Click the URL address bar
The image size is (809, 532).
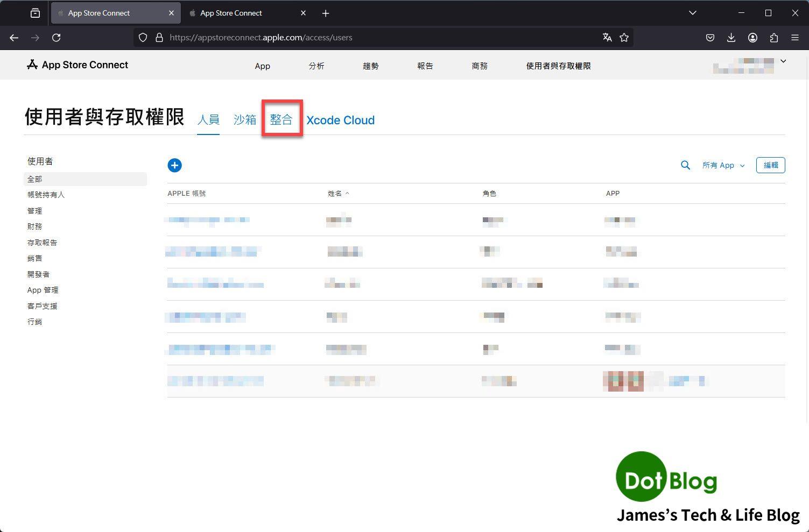pos(377,38)
